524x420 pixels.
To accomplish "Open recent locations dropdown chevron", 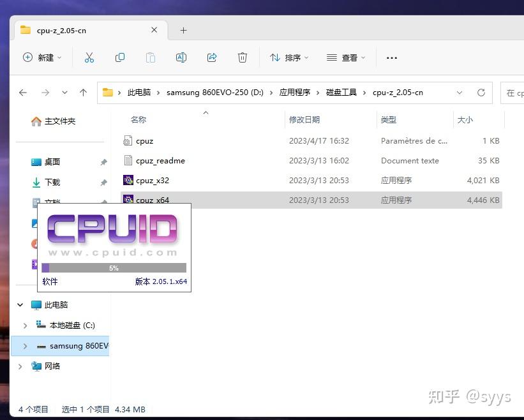I will click(x=64, y=93).
